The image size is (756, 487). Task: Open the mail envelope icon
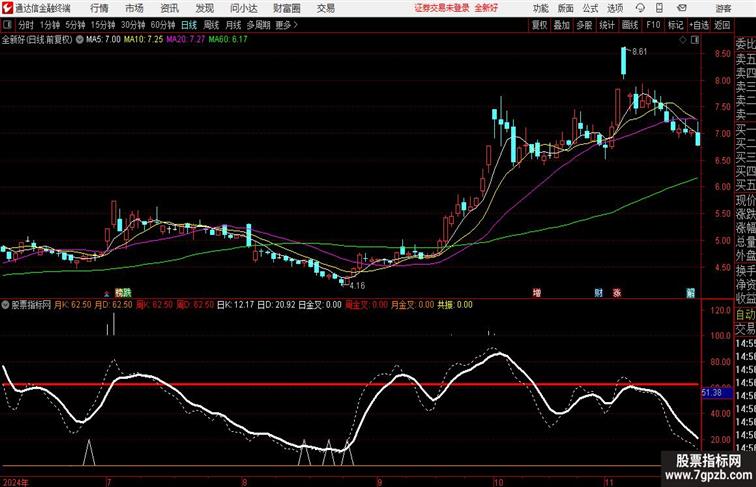point(682,8)
